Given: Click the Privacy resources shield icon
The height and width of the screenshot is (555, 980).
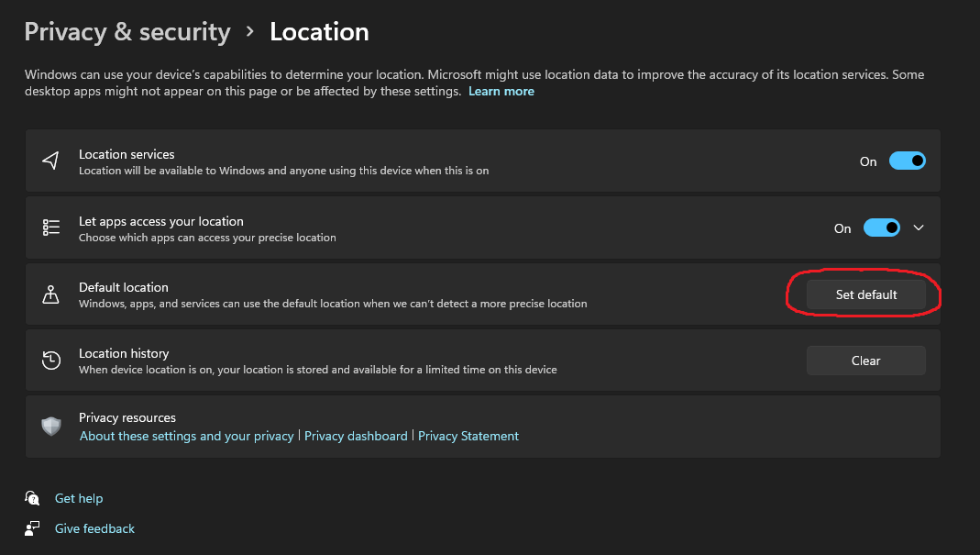Looking at the screenshot, I should pyautogui.click(x=50, y=426).
